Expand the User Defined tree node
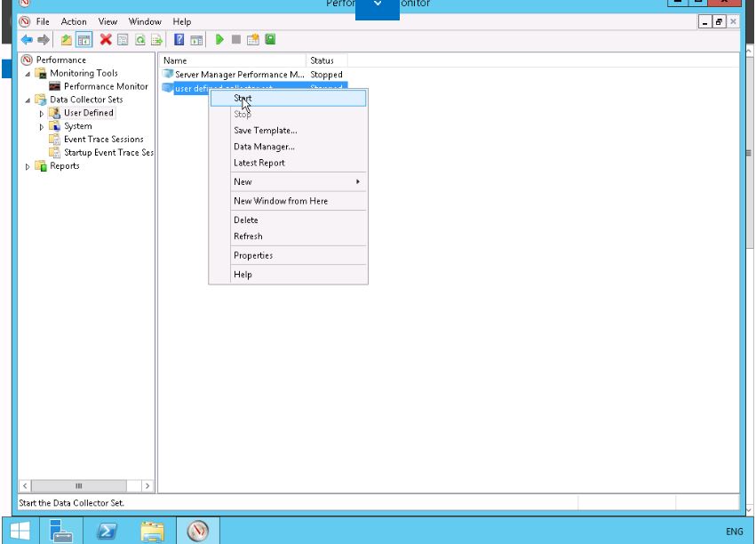756x544 pixels. tap(41, 114)
